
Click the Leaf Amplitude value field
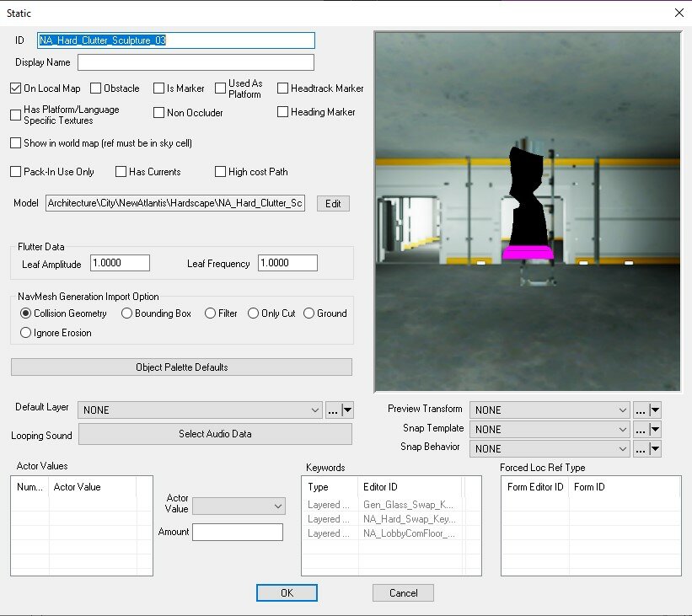pos(120,263)
